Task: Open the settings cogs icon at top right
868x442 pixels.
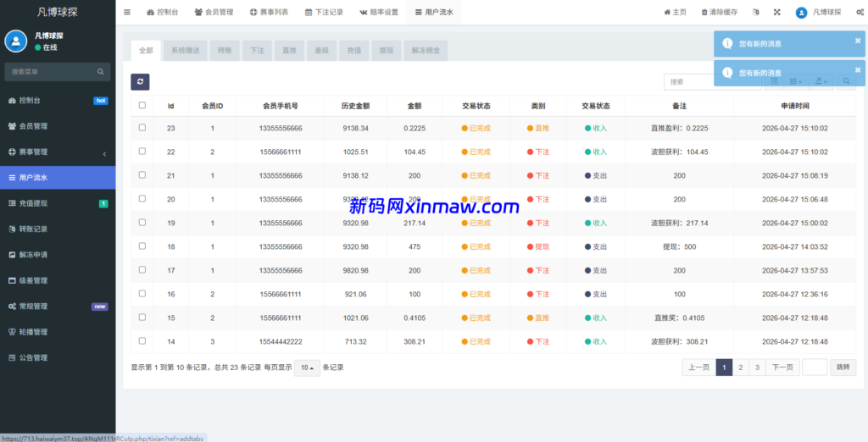Action: [860, 12]
